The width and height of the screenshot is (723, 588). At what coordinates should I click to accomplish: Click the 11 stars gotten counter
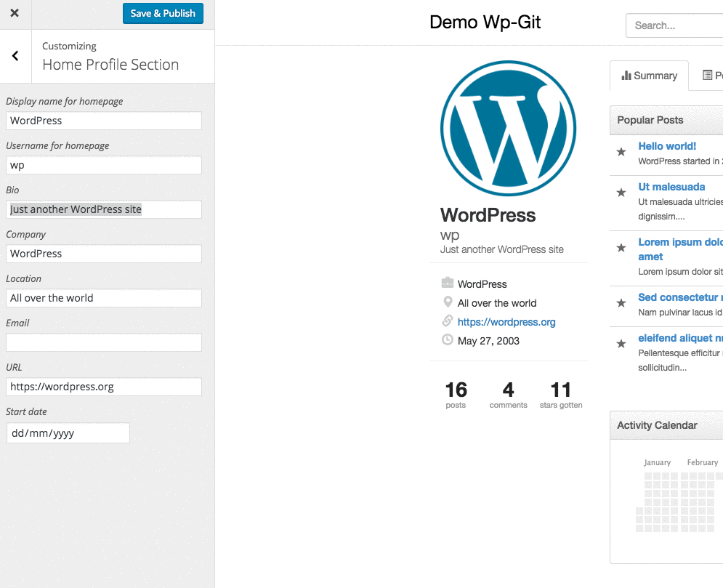click(x=561, y=395)
